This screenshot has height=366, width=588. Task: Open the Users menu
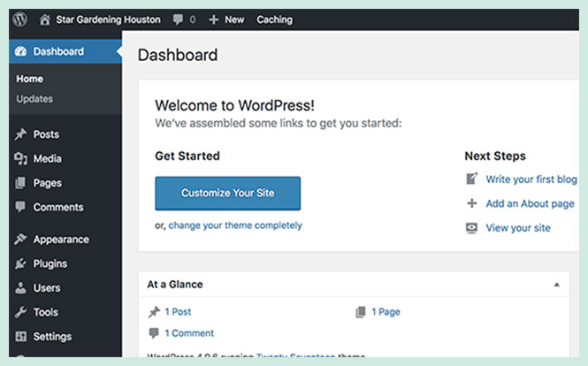47,288
